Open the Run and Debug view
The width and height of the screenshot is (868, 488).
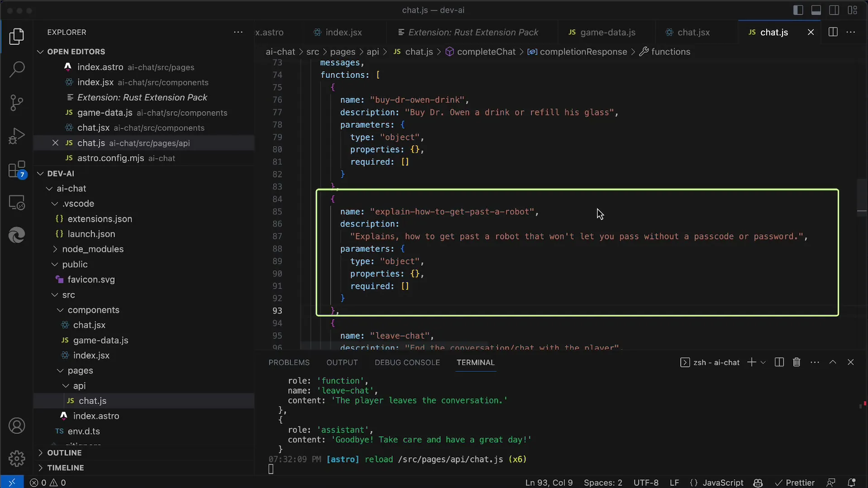[17, 136]
